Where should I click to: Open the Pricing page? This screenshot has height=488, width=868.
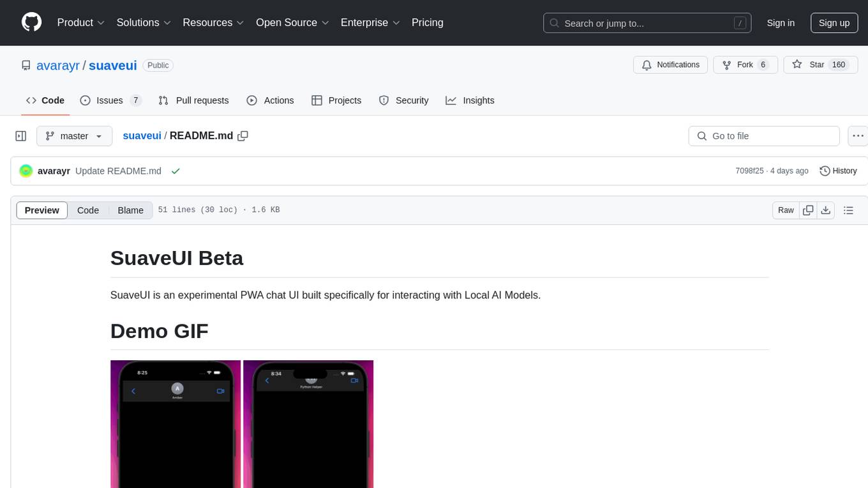click(428, 22)
